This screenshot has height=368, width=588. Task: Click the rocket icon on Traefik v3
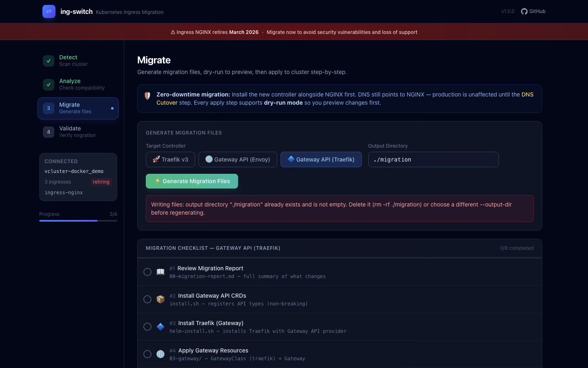(156, 159)
